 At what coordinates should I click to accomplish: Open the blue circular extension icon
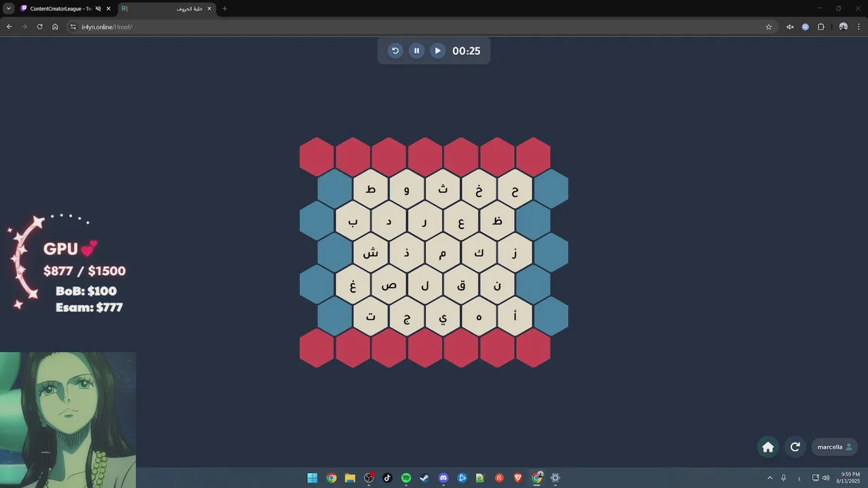806,27
